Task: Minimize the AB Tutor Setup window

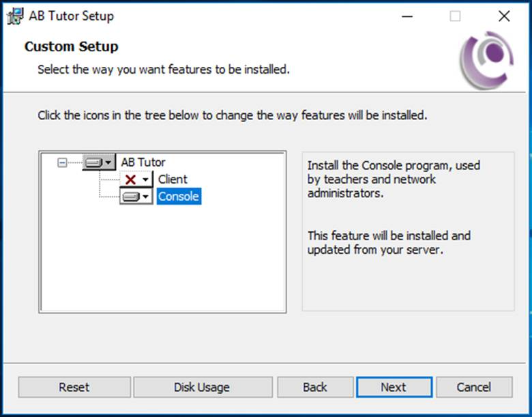Action: (407, 16)
